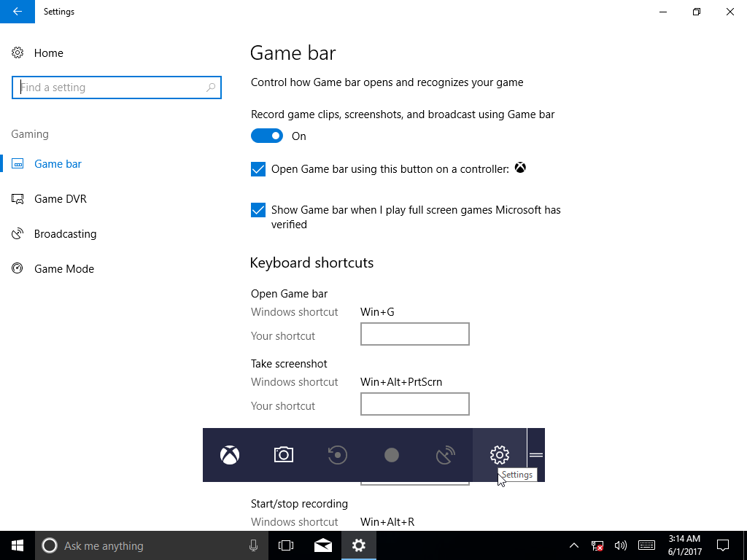The image size is (747, 560).
Task: Click the Game bar broadcast dish icon
Action: tap(446, 455)
